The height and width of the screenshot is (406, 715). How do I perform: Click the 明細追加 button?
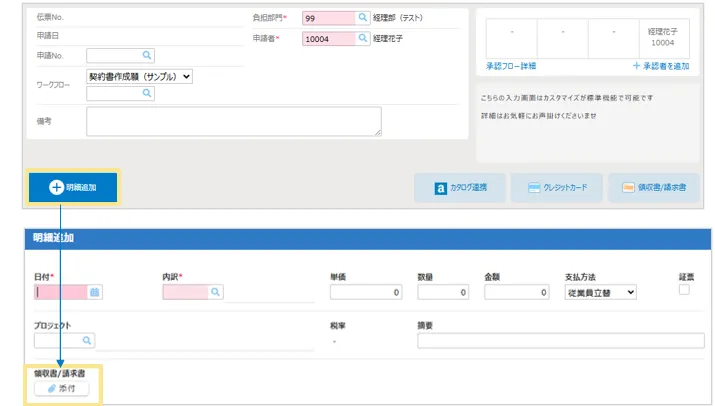click(73, 188)
